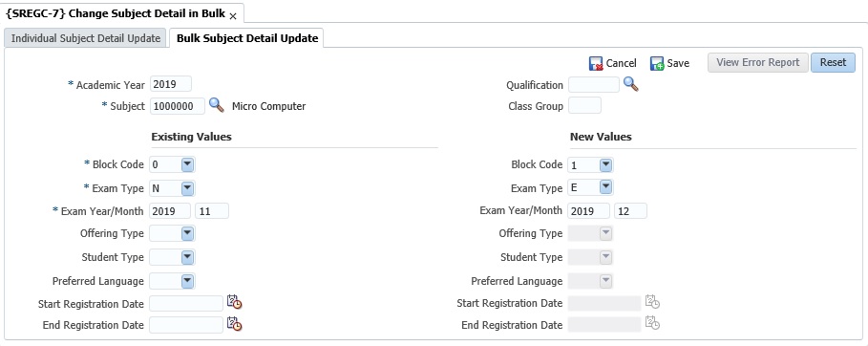Screen dimensions: 868x346
Task: Open existing End Registration Date calendar
Action: tap(235, 324)
